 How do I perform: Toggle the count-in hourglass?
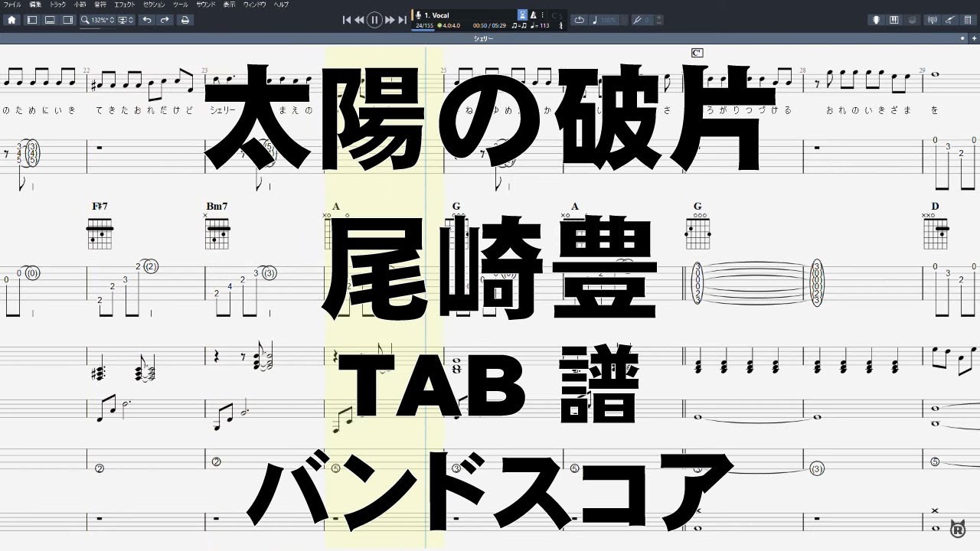(x=522, y=15)
